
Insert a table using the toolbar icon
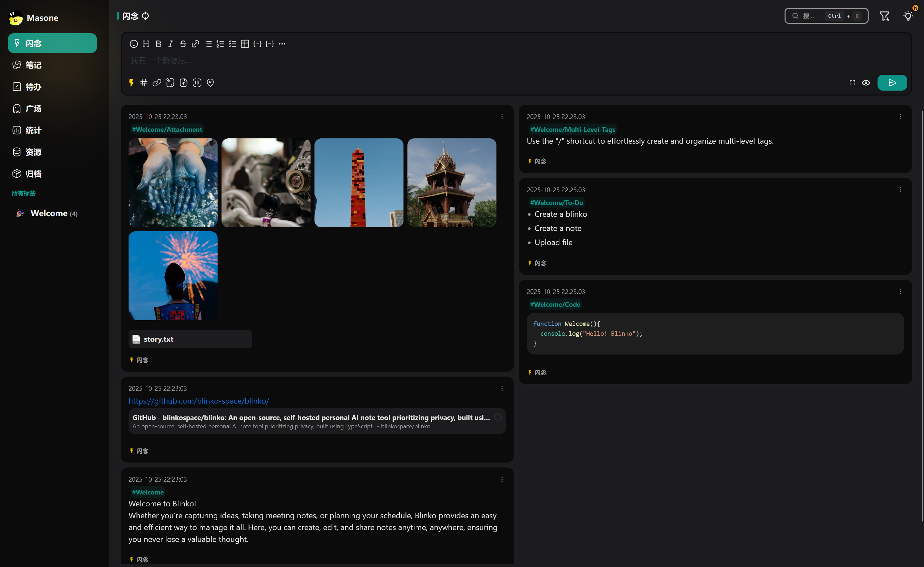[245, 44]
